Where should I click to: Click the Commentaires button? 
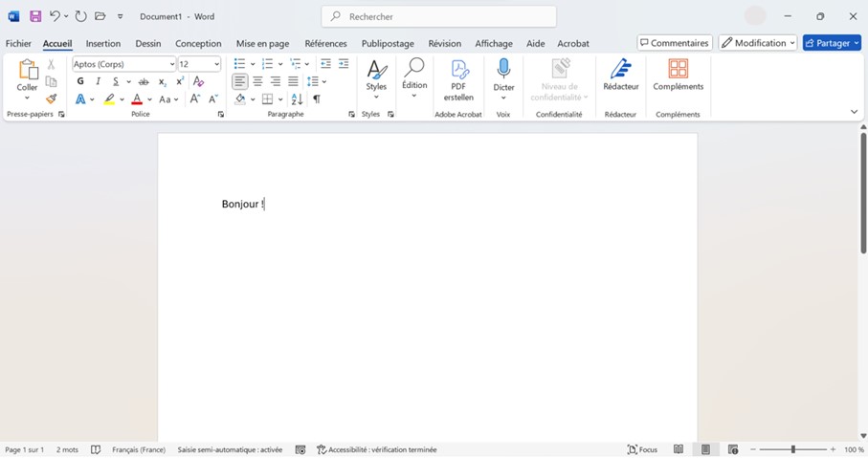(675, 43)
